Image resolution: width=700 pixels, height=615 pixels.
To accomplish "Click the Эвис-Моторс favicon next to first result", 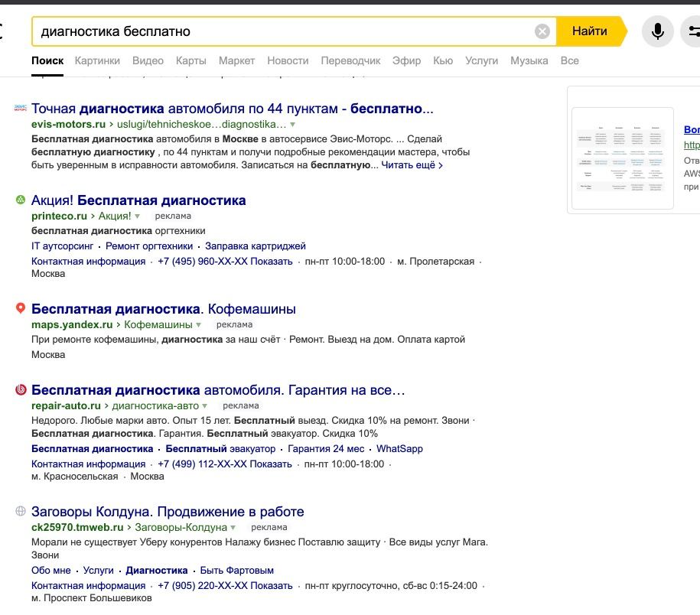I will 21,108.
